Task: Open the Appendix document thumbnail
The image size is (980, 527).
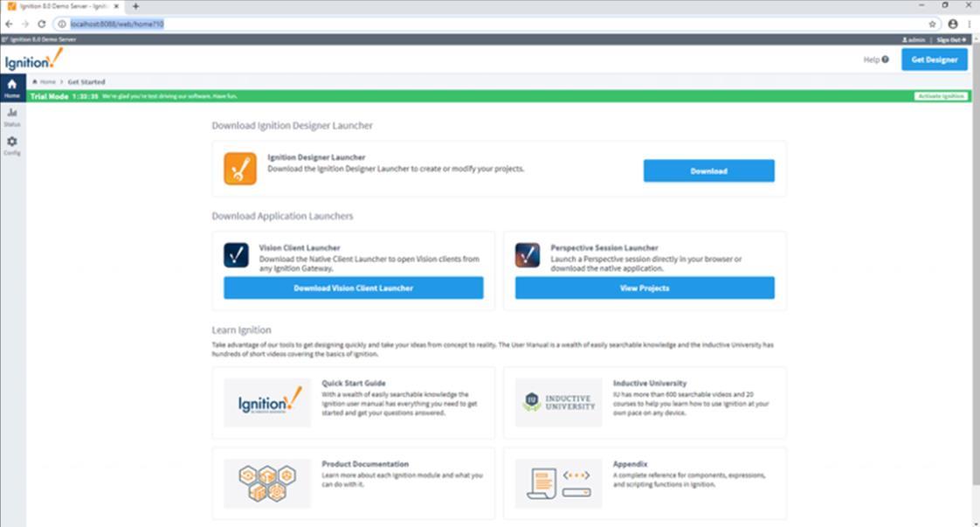Action: point(559,483)
